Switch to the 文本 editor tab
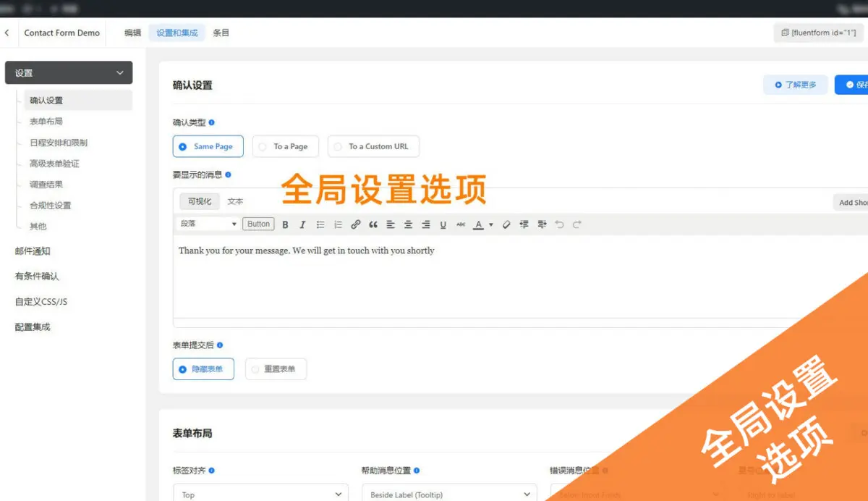 tap(234, 201)
